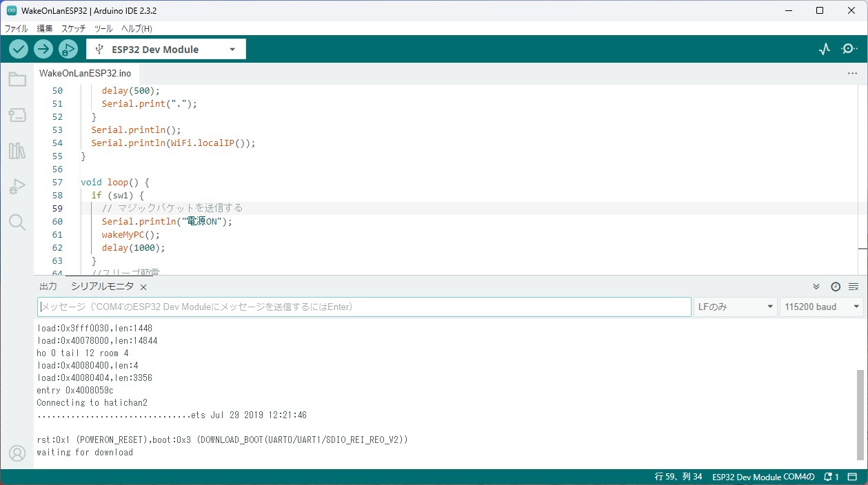Click the Arduino IDE logo in title bar
The image size is (868, 485).
[x=11, y=10]
